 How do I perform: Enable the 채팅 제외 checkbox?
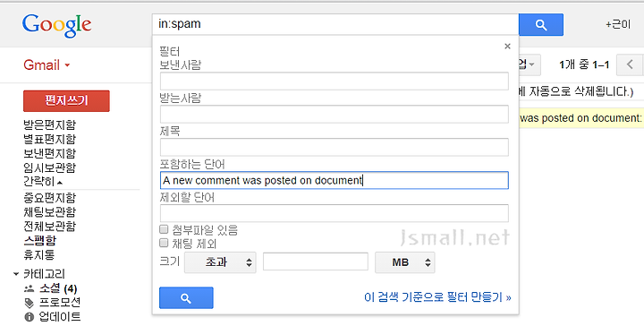[164, 244]
